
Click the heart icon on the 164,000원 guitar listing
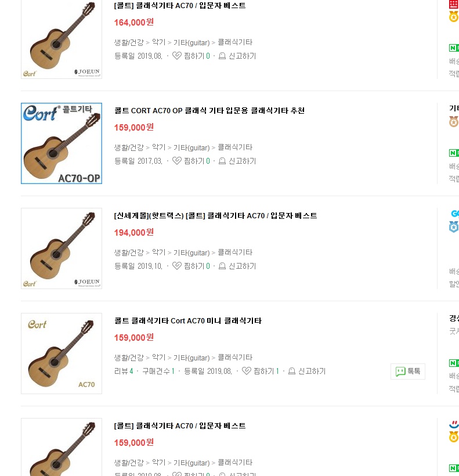click(177, 56)
